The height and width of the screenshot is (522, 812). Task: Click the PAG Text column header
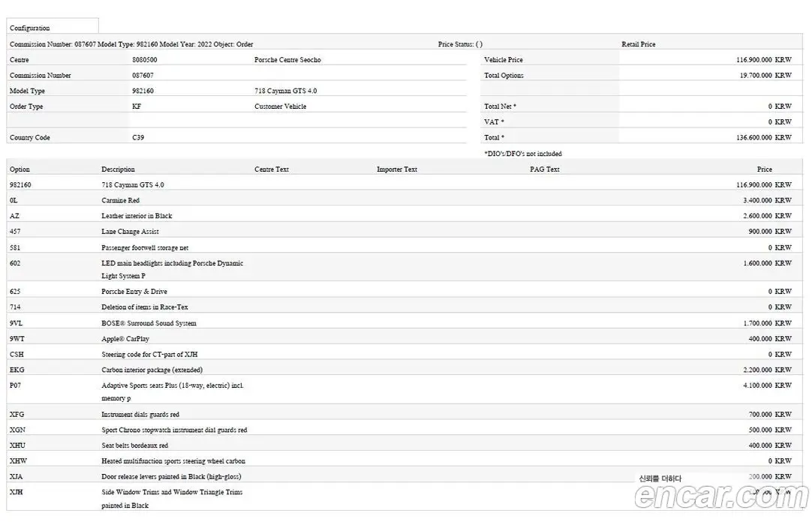pos(544,169)
